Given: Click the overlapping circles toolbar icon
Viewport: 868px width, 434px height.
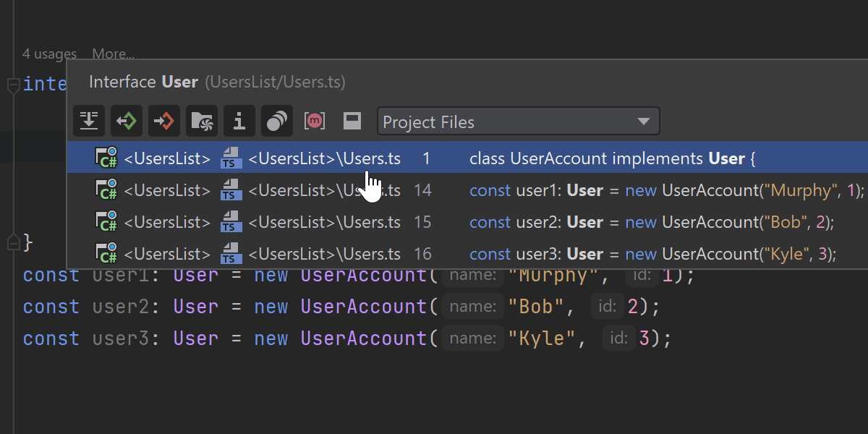Looking at the screenshot, I should pyautogui.click(x=277, y=121).
